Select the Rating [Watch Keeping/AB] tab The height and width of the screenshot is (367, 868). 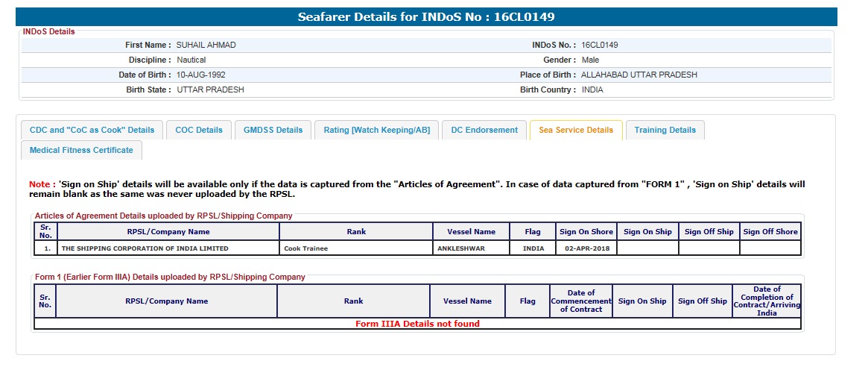376,130
